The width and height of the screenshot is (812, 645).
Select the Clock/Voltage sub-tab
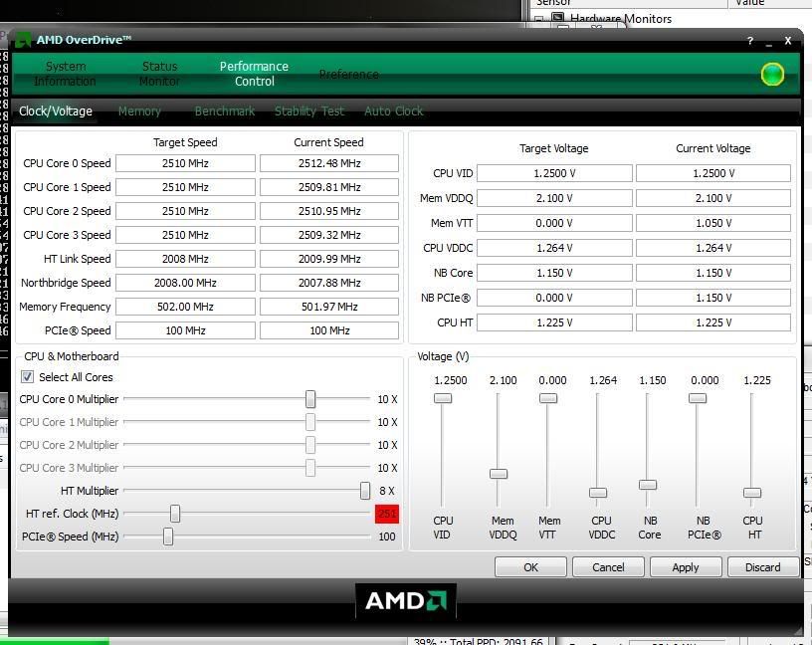[56, 110]
